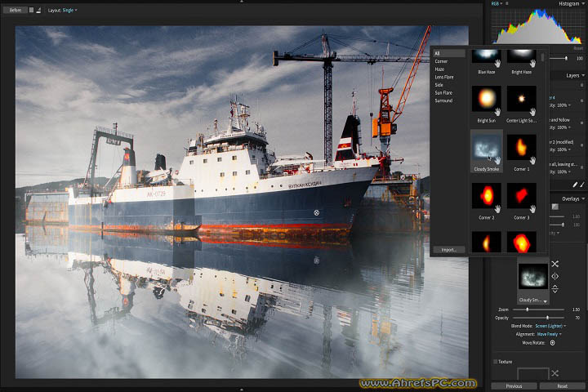588x392 pixels.
Task: Toggle visibility of the layer ending in '4'
Action: coord(581,101)
